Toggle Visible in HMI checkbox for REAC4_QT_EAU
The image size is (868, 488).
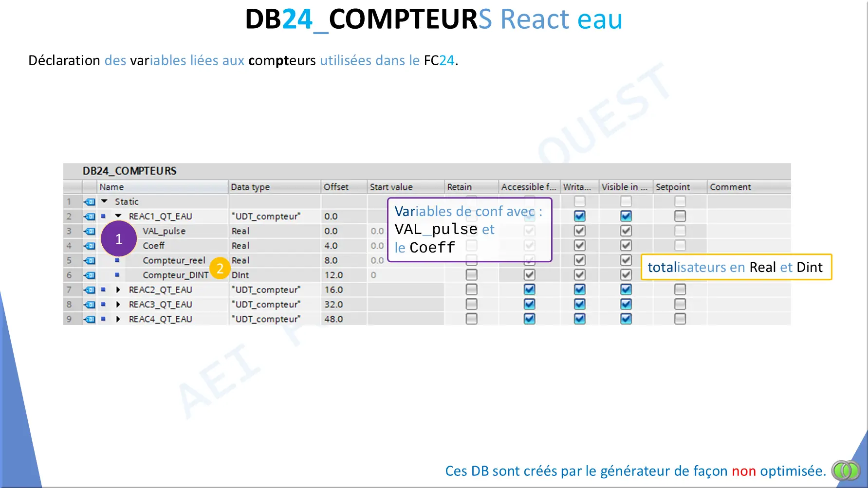click(x=626, y=319)
